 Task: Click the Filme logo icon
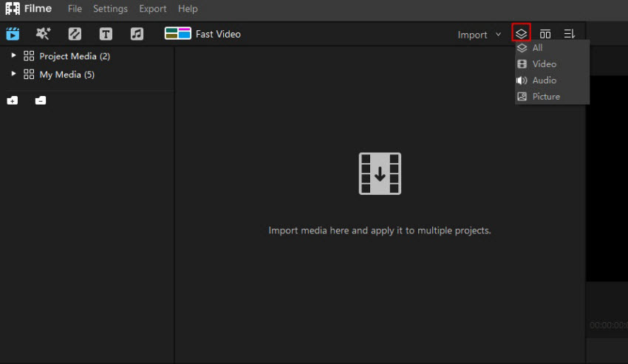click(13, 8)
